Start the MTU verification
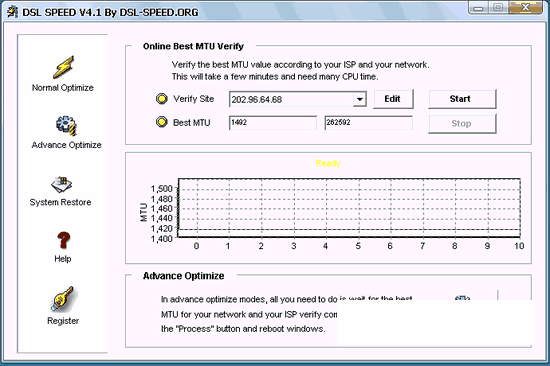The width and height of the screenshot is (550, 366). point(462,99)
